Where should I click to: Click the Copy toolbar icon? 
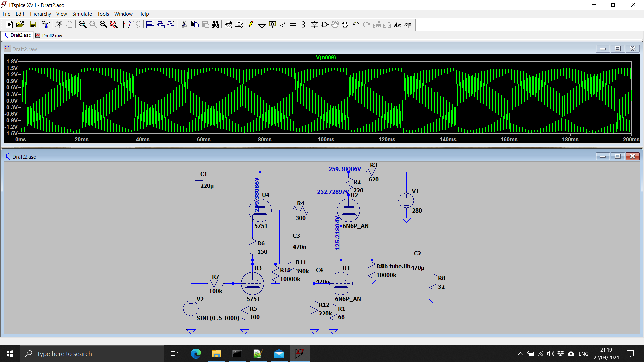[x=195, y=24]
